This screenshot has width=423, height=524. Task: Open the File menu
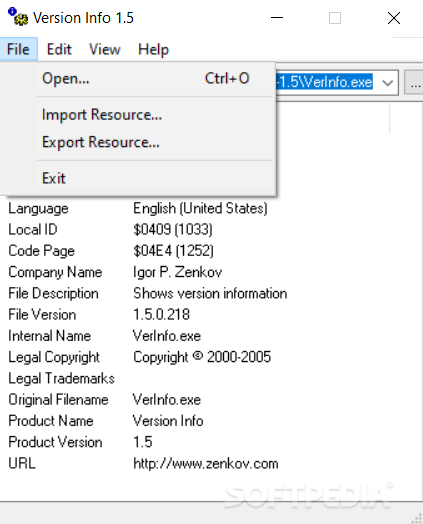(18, 49)
